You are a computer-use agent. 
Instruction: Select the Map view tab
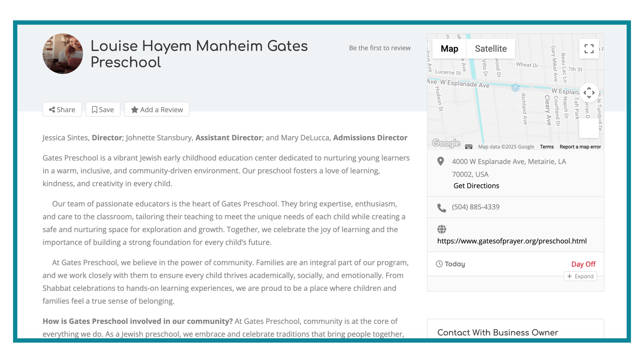(x=450, y=49)
